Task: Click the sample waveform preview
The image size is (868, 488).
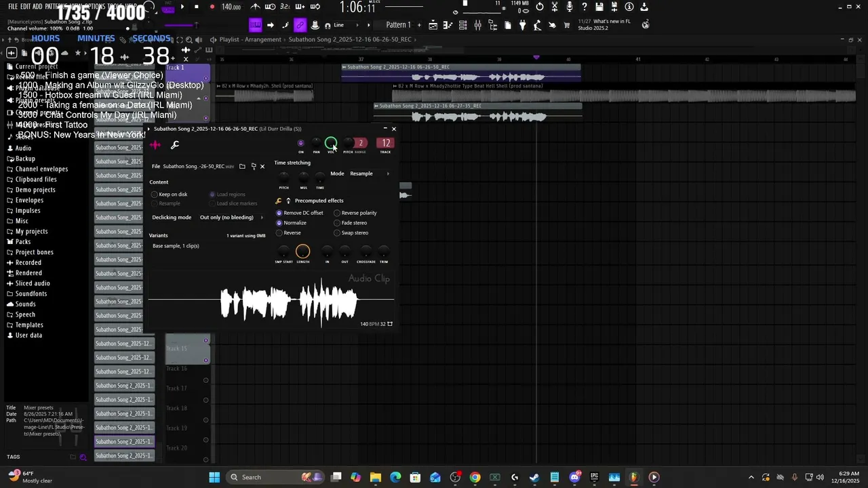Action: 271,299
